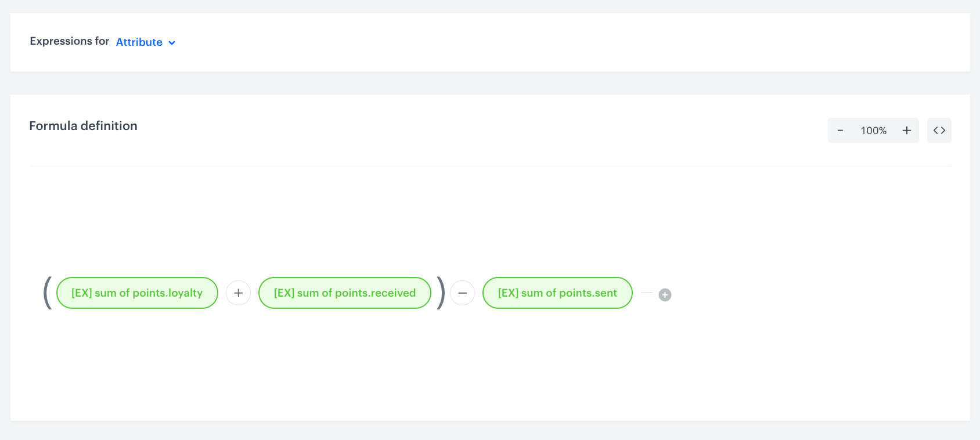Click the [EX] prefix on points.sent

coord(508,293)
